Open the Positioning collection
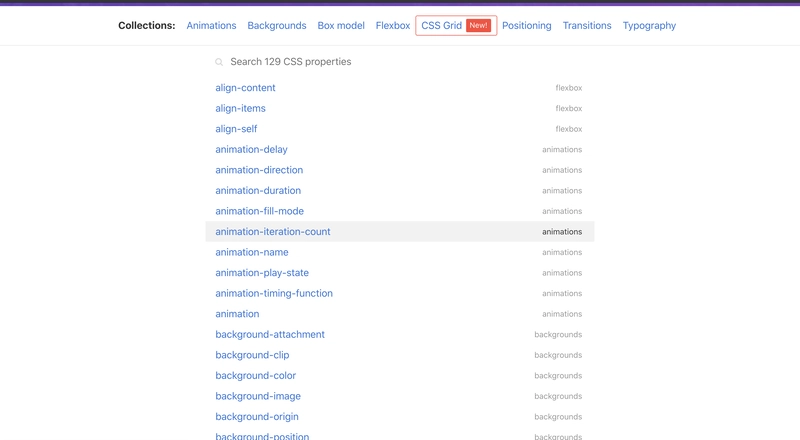Viewport: 800px width, 440px height. point(527,26)
